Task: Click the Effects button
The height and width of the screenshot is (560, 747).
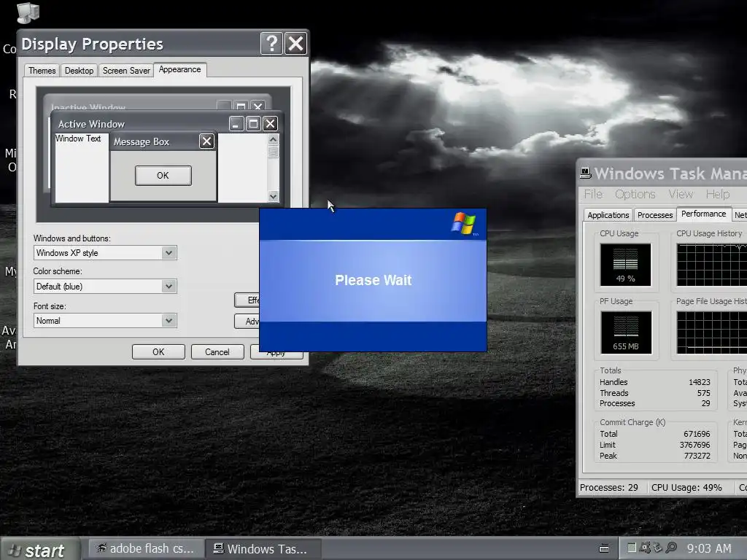Action: click(247, 300)
